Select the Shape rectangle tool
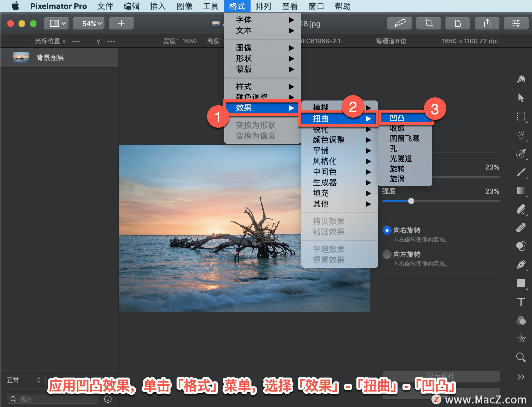This screenshot has width=532, height=407. pyautogui.click(x=521, y=283)
